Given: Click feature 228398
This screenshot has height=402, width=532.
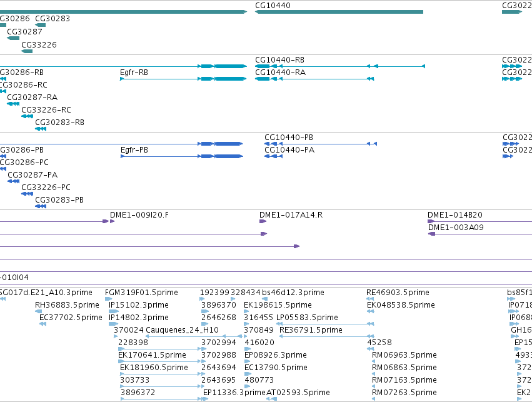Looking at the screenshot, I should pyautogui.click(x=159, y=349).
